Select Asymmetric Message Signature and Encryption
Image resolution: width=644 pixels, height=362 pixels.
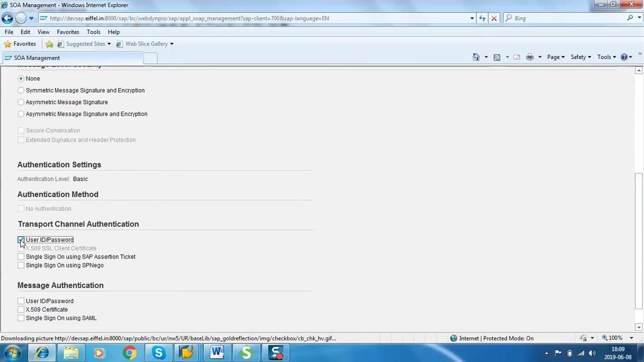21,114
